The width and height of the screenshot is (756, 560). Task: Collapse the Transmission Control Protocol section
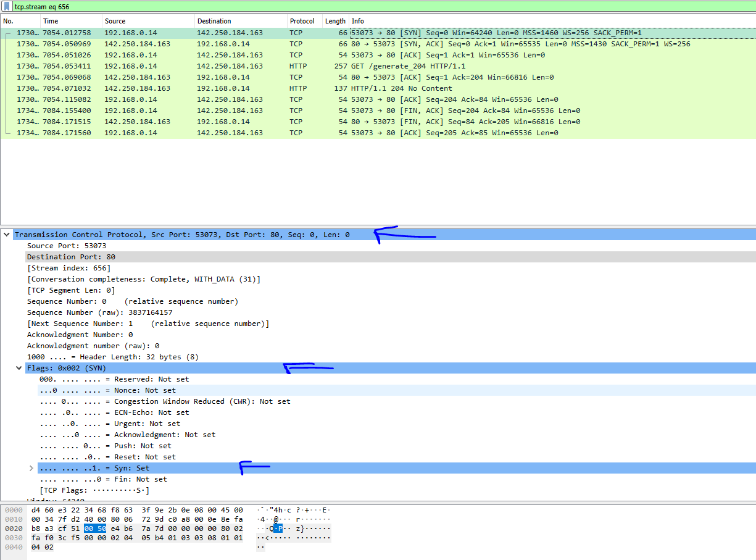(x=7, y=234)
